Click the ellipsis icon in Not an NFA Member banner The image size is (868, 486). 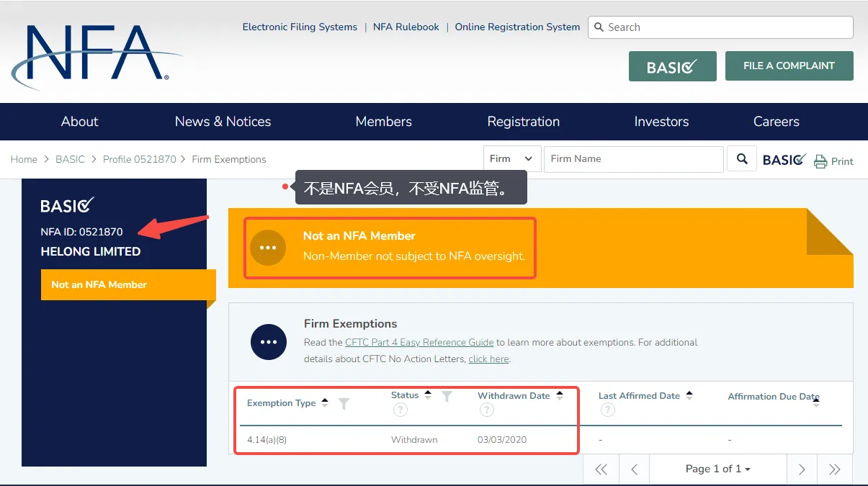click(x=268, y=247)
